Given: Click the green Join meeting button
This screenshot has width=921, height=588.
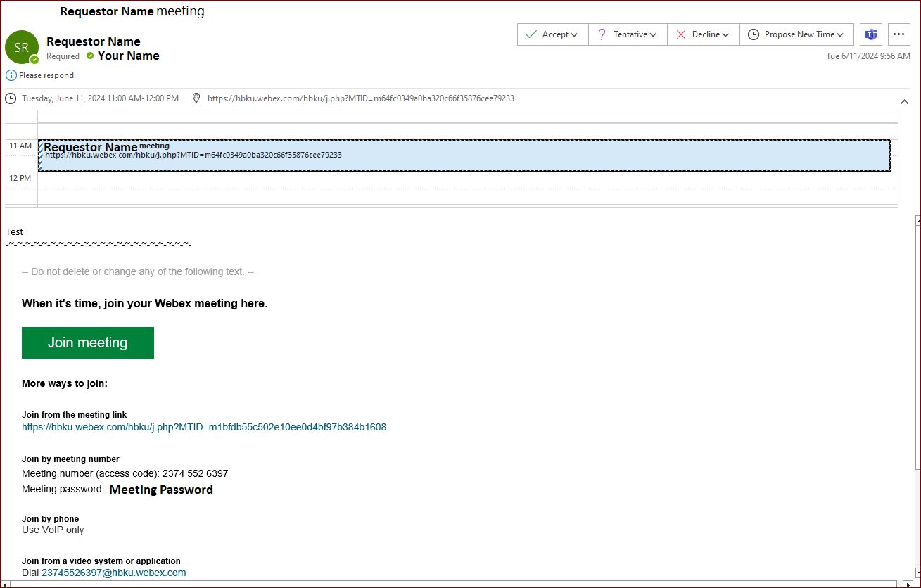Looking at the screenshot, I should (88, 343).
